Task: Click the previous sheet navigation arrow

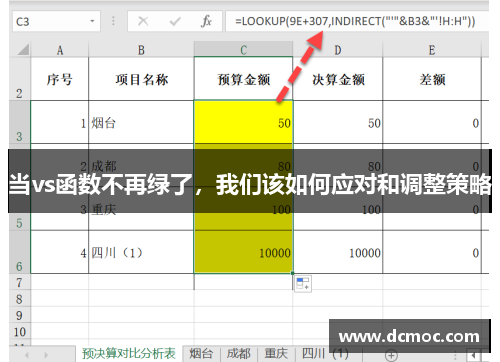Action: click(27, 355)
